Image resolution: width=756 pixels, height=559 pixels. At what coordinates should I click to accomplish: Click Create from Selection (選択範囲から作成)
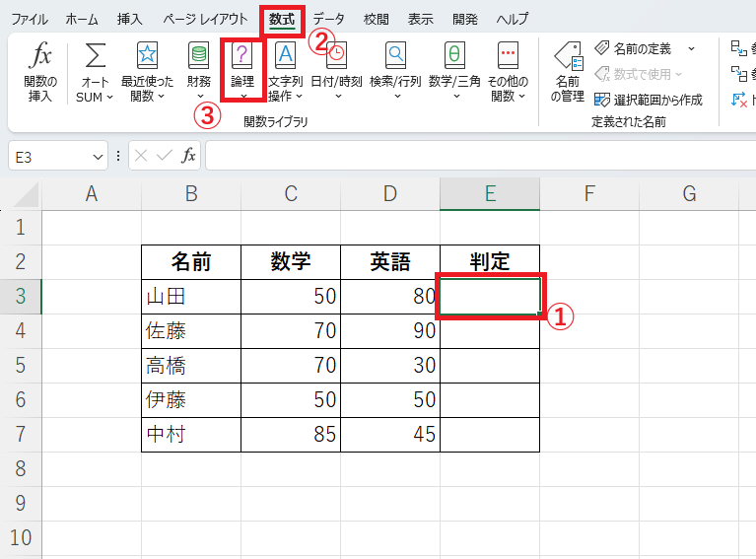pos(649,100)
